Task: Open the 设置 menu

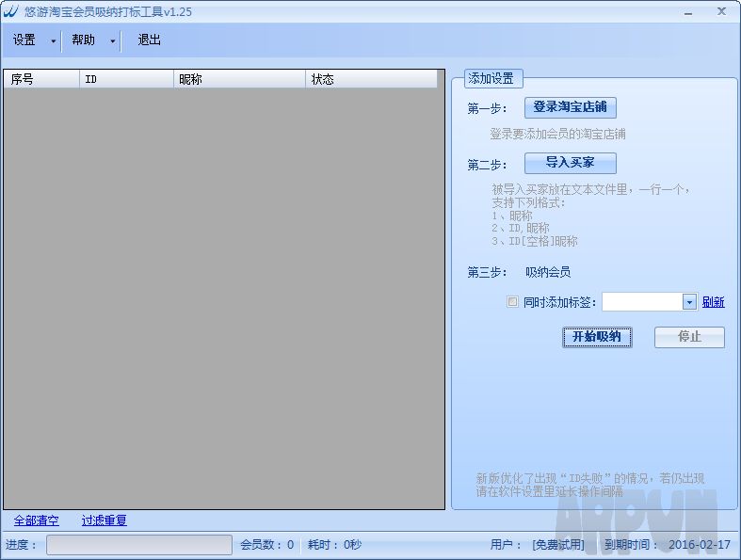Action: tap(24, 40)
